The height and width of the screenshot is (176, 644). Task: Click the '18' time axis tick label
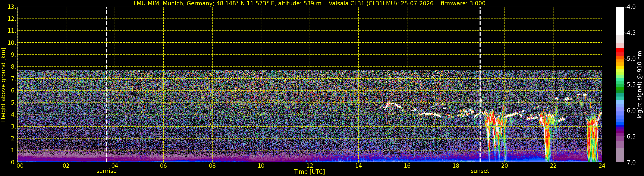point(456,166)
